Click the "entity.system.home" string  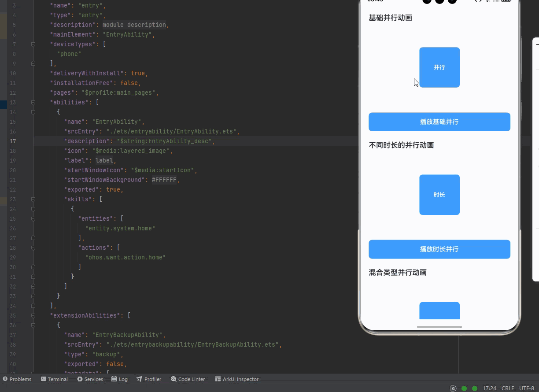[120, 228]
